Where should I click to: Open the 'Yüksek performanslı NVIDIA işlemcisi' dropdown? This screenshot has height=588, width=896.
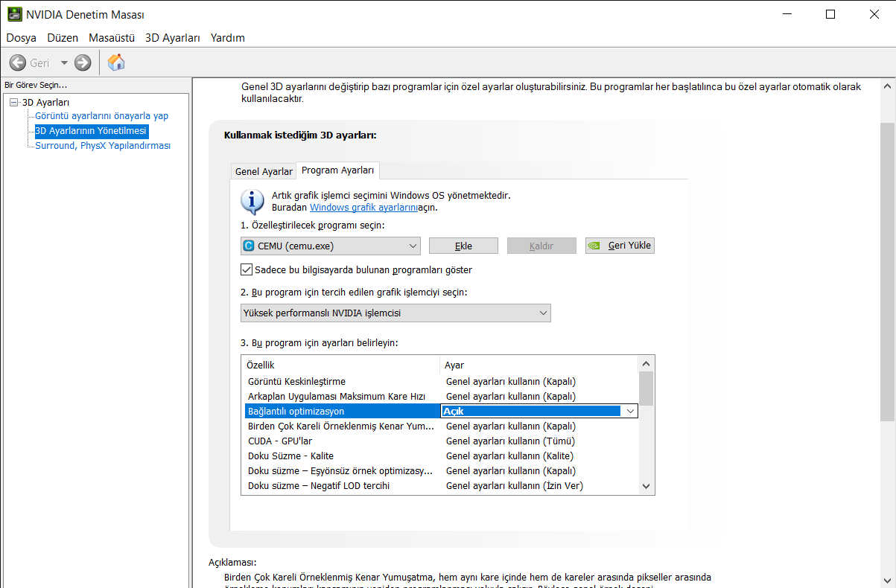[x=395, y=313]
